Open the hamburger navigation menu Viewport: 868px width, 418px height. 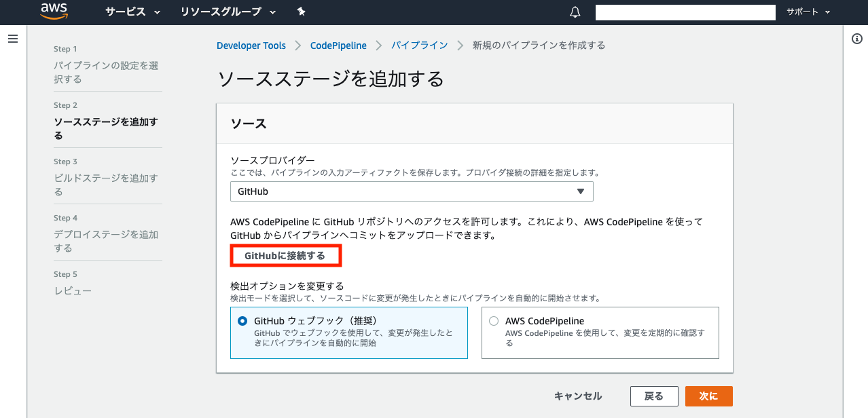[12, 38]
